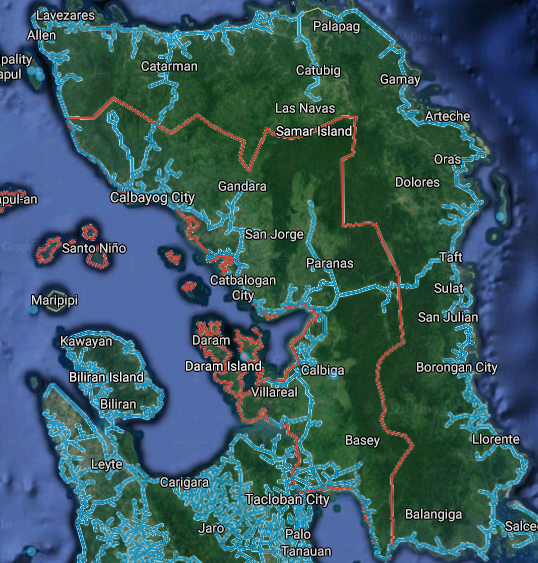Image resolution: width=538 pixels, height=563 pixels.
Task: Click the Balangiga label
Action: point(433,515)
